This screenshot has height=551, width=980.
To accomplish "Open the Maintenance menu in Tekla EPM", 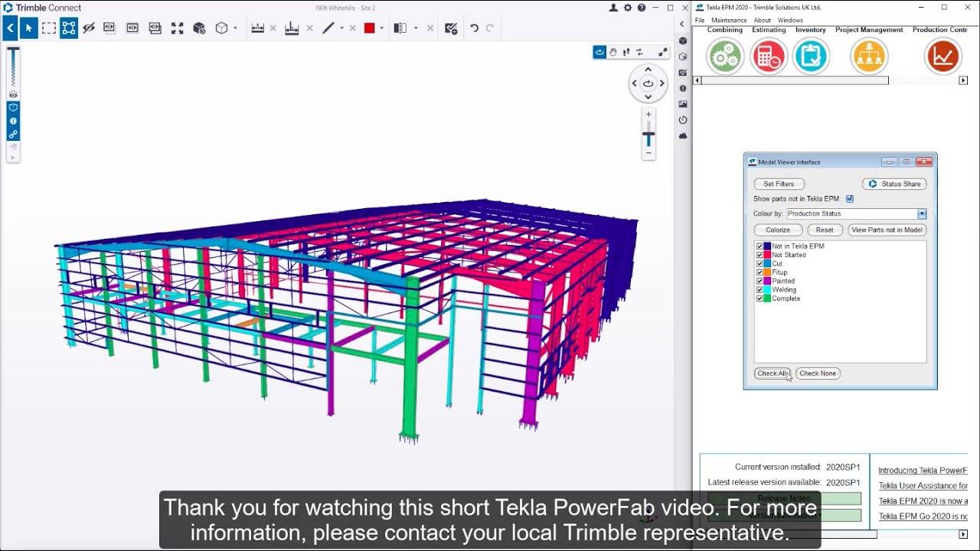I will pos(728,20).
